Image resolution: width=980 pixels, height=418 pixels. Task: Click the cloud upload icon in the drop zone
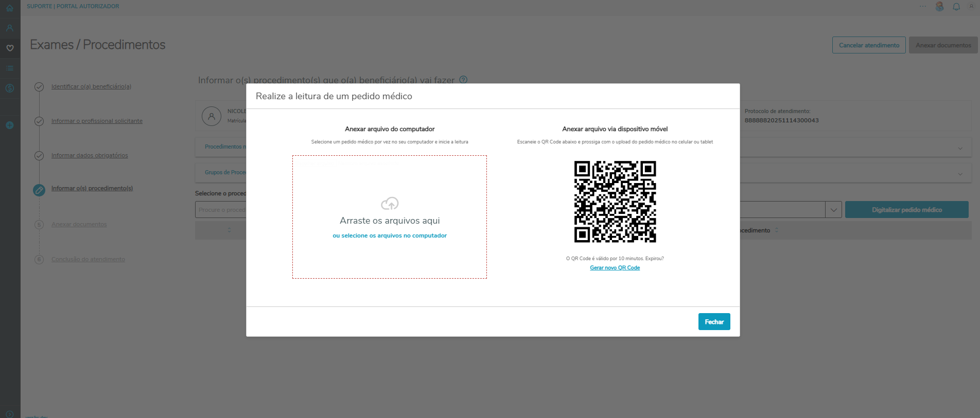[390, 204]
